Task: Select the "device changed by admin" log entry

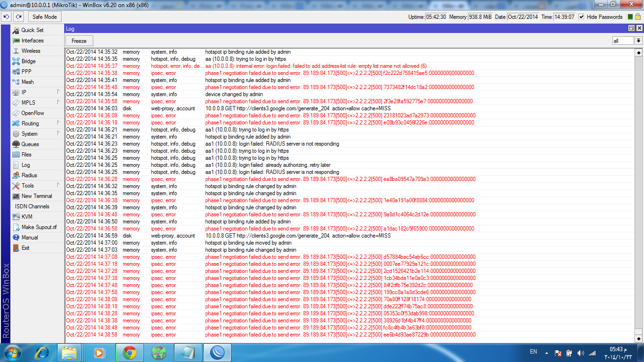Action: tap(350, 94)
